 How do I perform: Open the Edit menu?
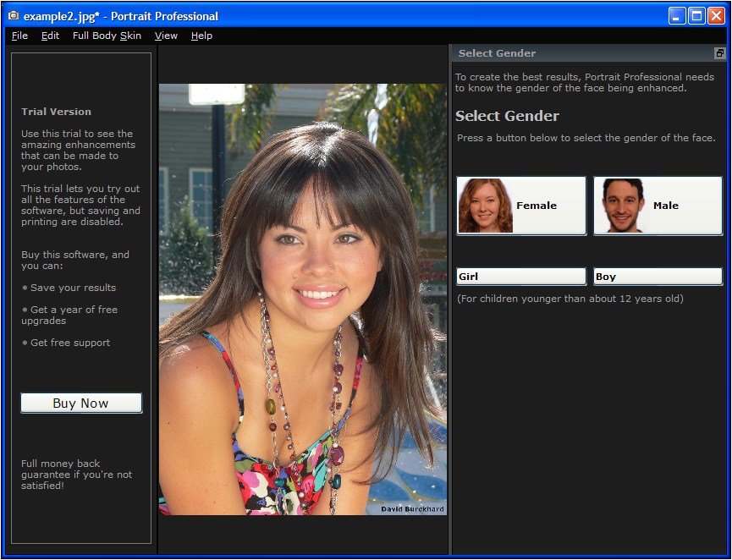50,36
